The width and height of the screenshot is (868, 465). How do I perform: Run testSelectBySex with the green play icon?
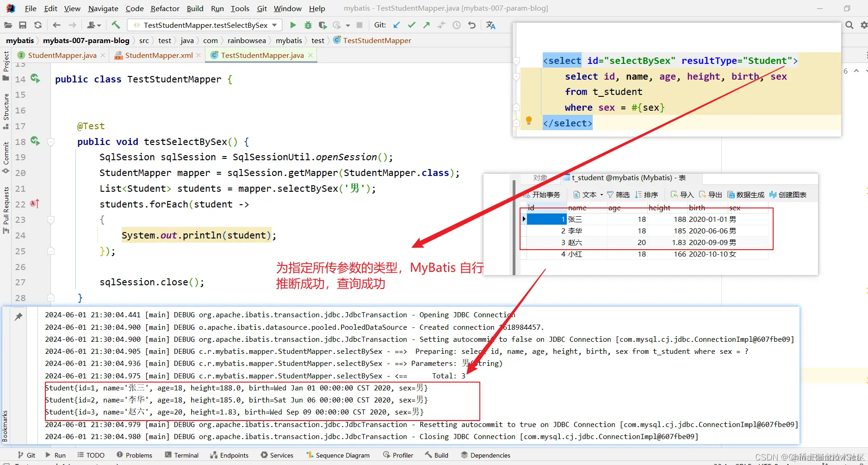tap(293, 25)
